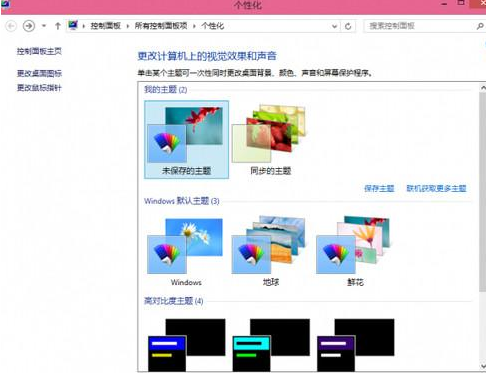The height and width of the screenshot is (375, 486).
Task: Expand chevron after 控制面板 breadcrumb
Action: [x=128, y=26]
